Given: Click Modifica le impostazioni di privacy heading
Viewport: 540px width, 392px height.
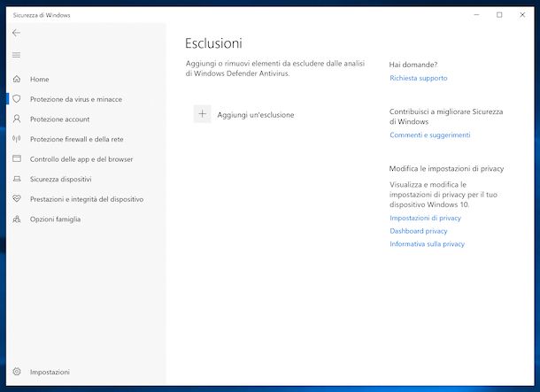Looking at the screenshot, I should [446, 169].
